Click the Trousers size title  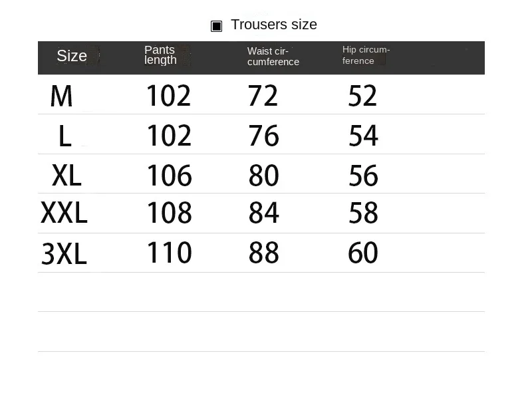tap(274, 25)
